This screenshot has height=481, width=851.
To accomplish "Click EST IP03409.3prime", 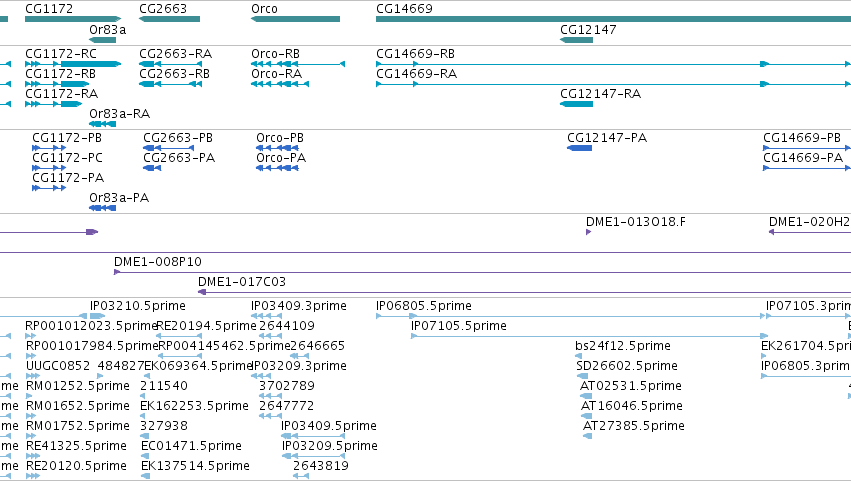I will [x=299, y=306].
